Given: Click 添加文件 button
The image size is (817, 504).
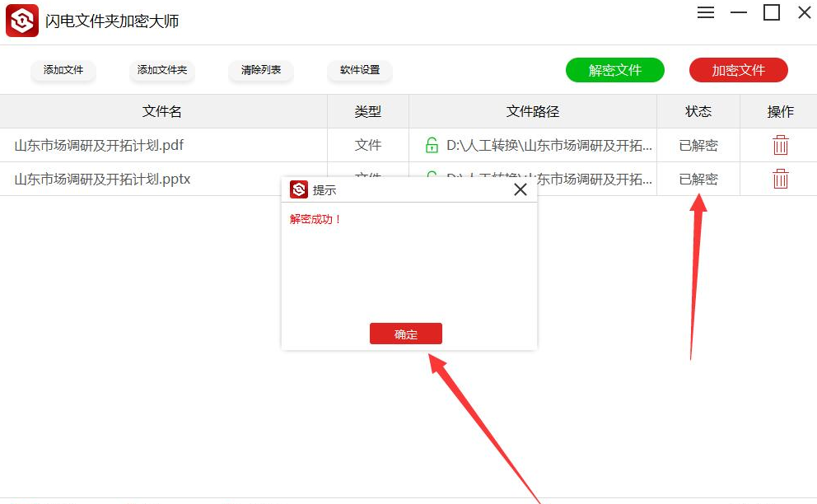Looking at the screenshot, I should click(63, 70).
